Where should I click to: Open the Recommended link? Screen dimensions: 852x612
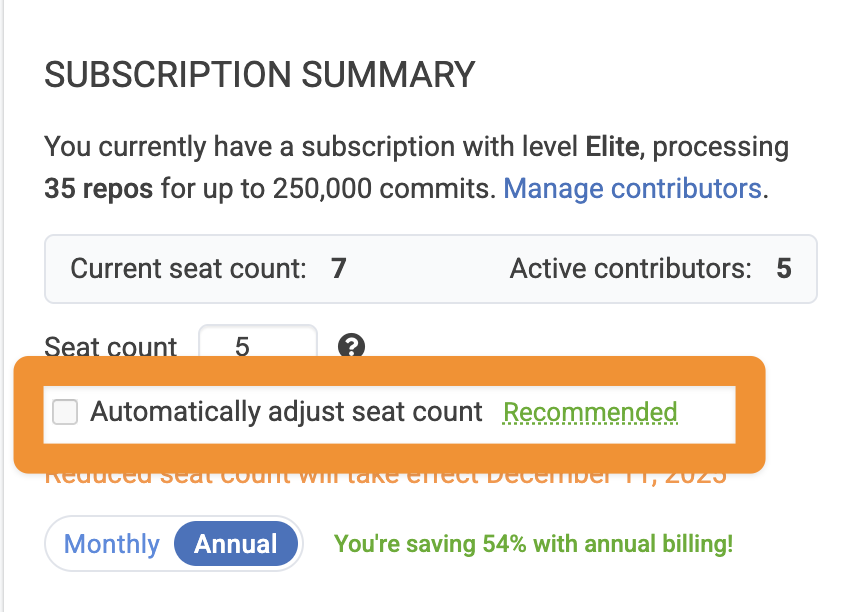pos(590,412)
